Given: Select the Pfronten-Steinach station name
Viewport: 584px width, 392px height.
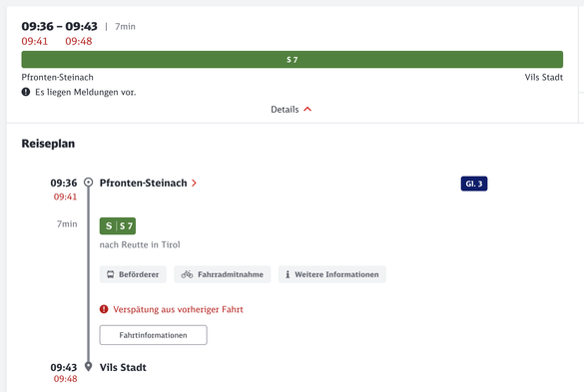Looking at the screenshot, I should pos(143,183).
